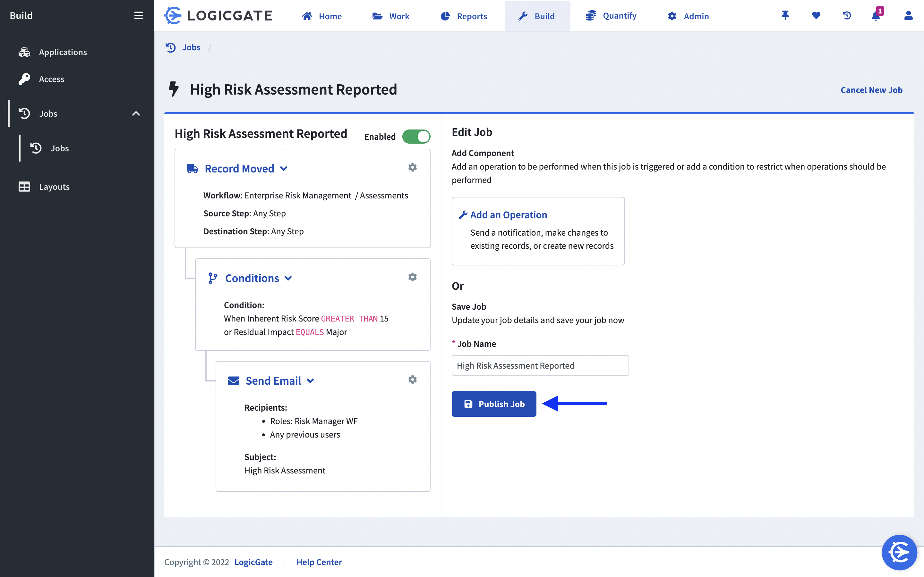Image resolution: width=924 pixels, height=577 pixels.
Task: Click the Publish Job button
Action: point(494,404)
